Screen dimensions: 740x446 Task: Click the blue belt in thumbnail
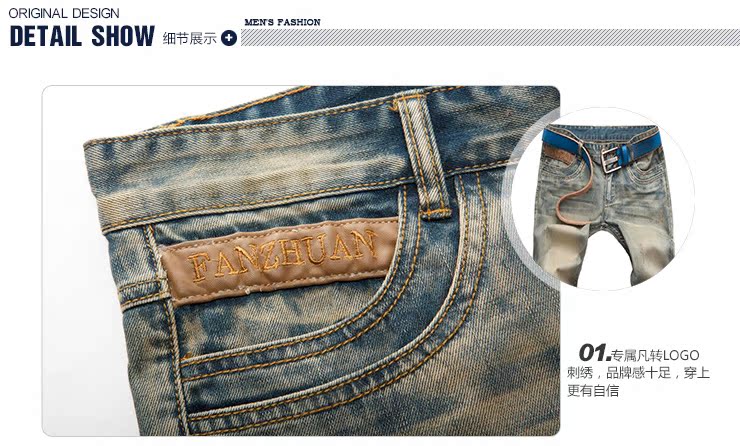[602, 147]
